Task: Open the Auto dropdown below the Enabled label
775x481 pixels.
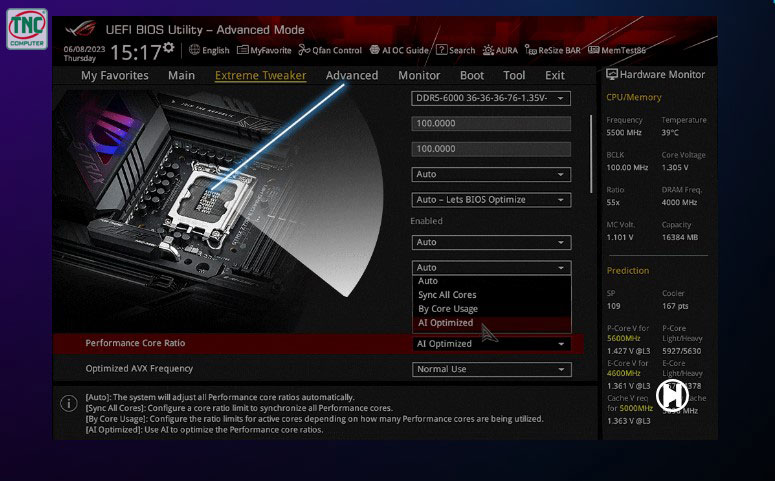Action: point(491,242)
